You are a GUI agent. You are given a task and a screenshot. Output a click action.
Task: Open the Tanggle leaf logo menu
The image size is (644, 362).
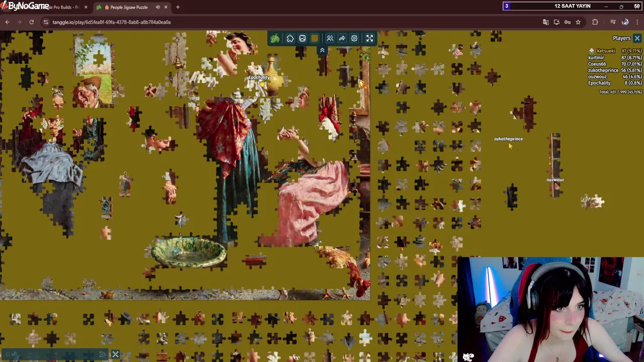[275, 38]
